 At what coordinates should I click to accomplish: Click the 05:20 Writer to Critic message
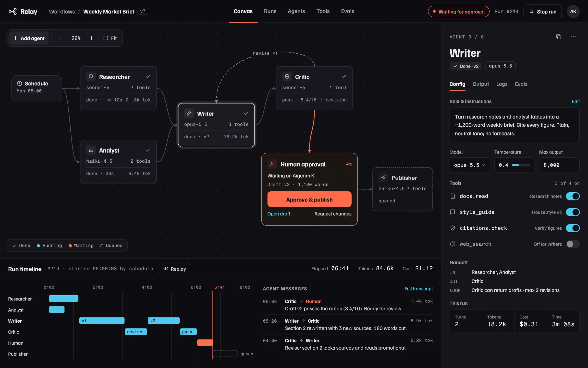(348, 324)
